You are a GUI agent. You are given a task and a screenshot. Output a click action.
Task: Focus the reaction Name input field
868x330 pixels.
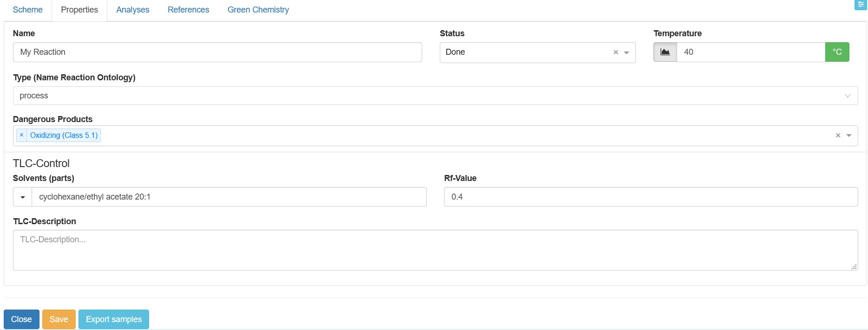tap(217, 52)
